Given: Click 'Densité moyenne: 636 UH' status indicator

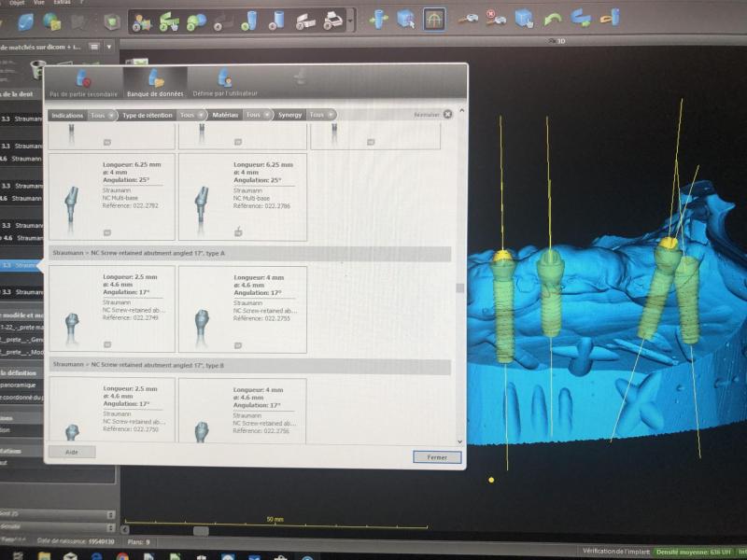Looking at the screenshot, I should tap(693, 552).
